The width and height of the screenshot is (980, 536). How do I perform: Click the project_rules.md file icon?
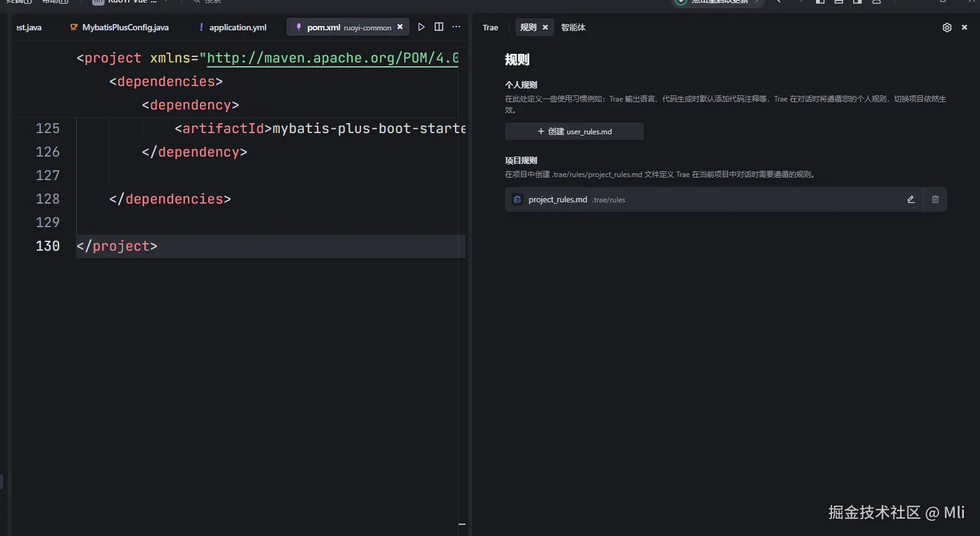tap(518, 199)
